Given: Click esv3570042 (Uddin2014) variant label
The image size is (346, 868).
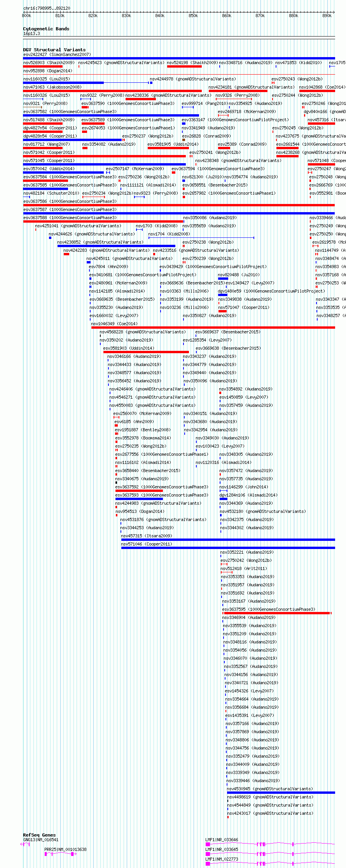Looking at the screenshot, I should point(49,169).
